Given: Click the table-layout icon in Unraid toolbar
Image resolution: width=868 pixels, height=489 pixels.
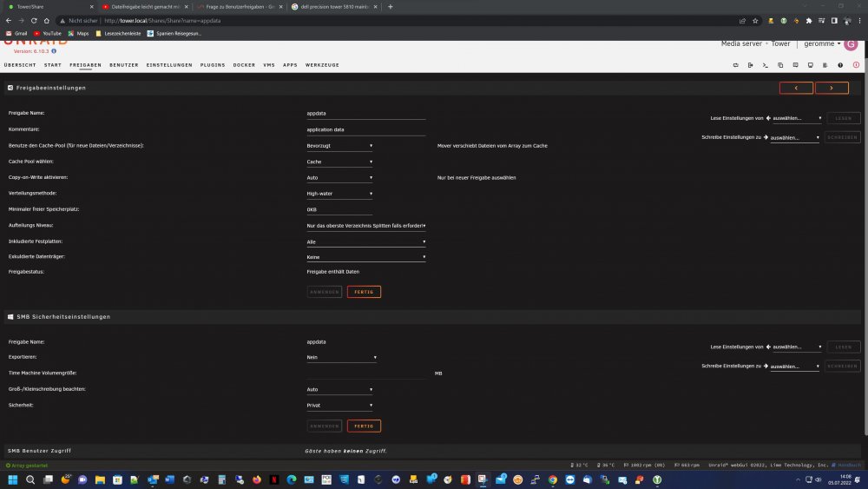Looking at the screenshot, I should tap(795, 65).
